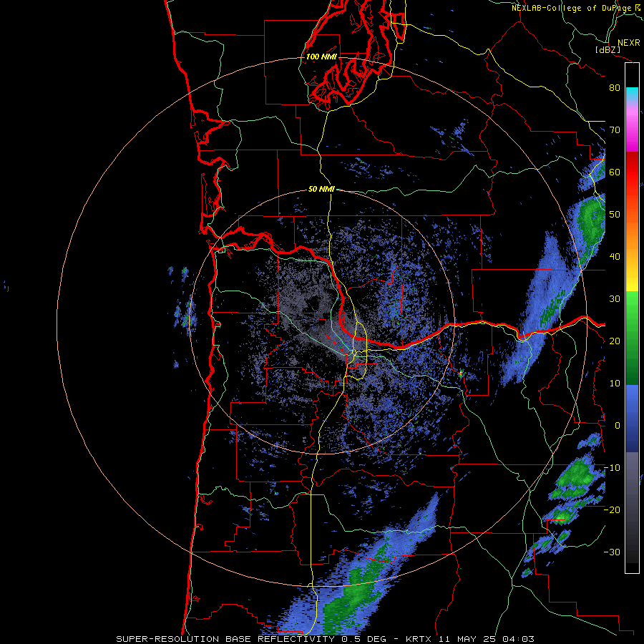Click the 60 value on the dBZ scale
Viewport: 644px width, 644px height.
pyautogui.click(x=615, y=172)
